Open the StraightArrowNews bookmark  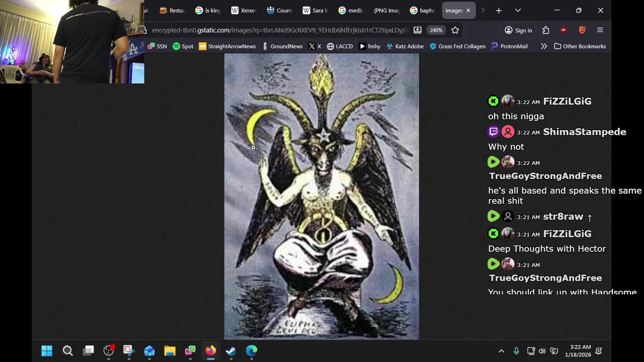(x=227, y=46)
